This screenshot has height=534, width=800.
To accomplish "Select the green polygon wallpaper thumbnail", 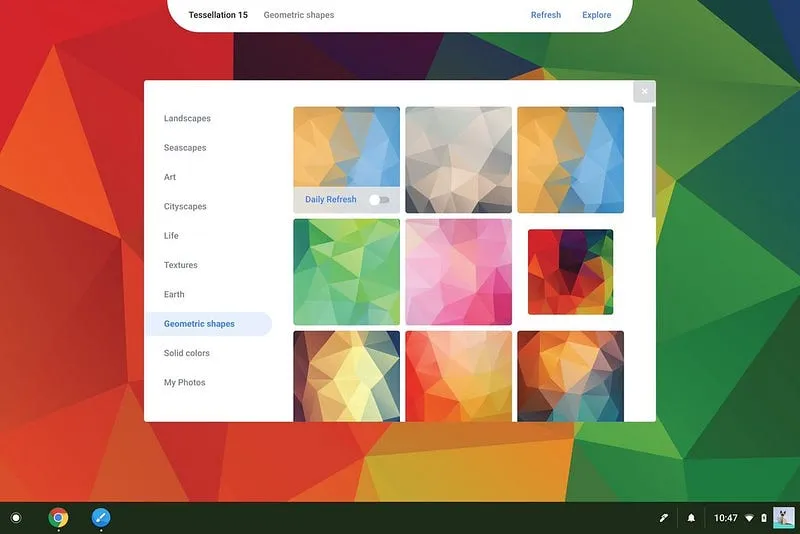I will pyautogui.click(x=346, y=272).
